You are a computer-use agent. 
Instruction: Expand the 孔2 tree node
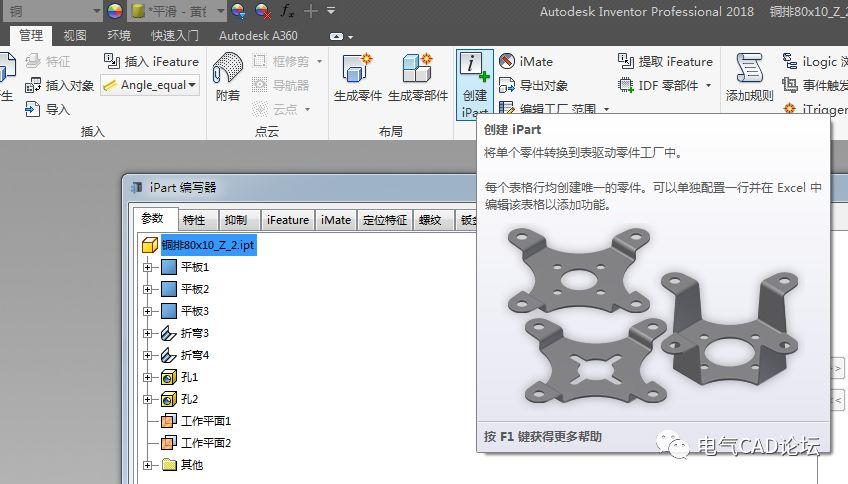147,400
